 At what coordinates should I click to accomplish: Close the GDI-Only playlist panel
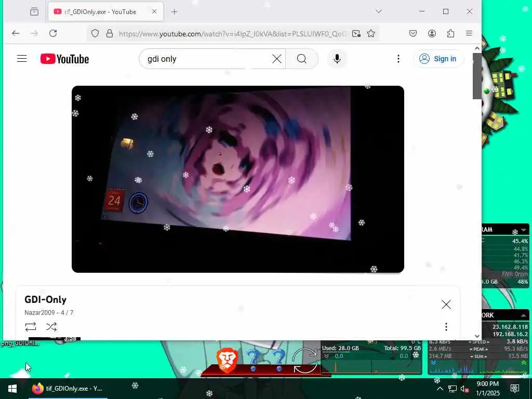pos(446,304)
